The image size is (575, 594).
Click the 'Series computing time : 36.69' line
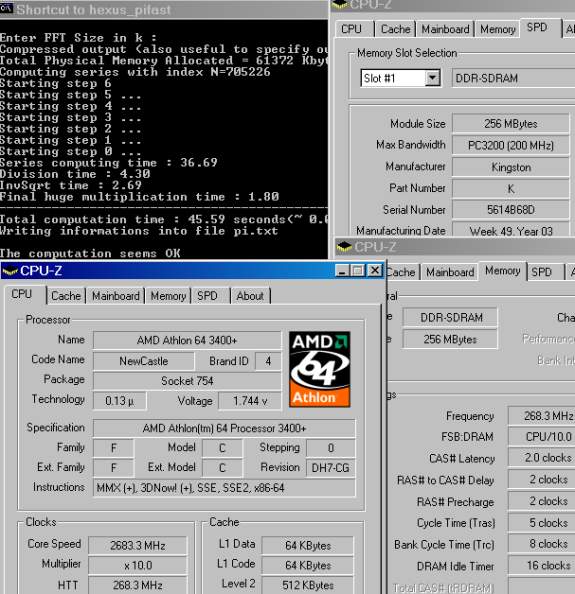(109, 163)
